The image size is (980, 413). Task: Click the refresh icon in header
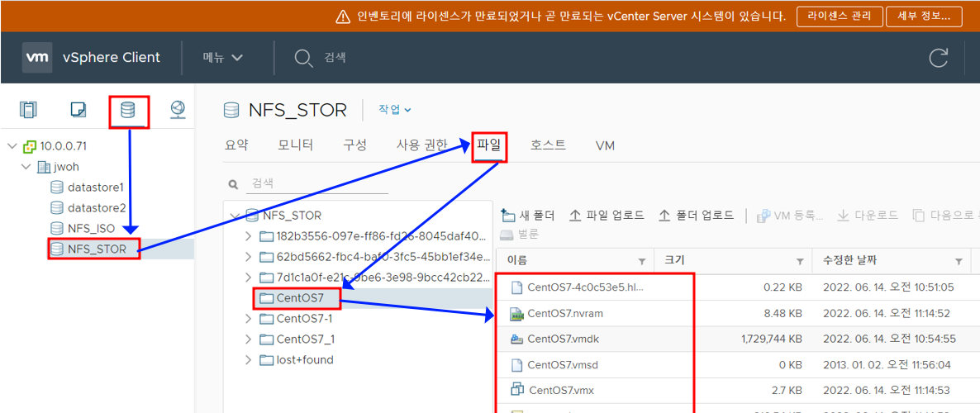point(938,58)
